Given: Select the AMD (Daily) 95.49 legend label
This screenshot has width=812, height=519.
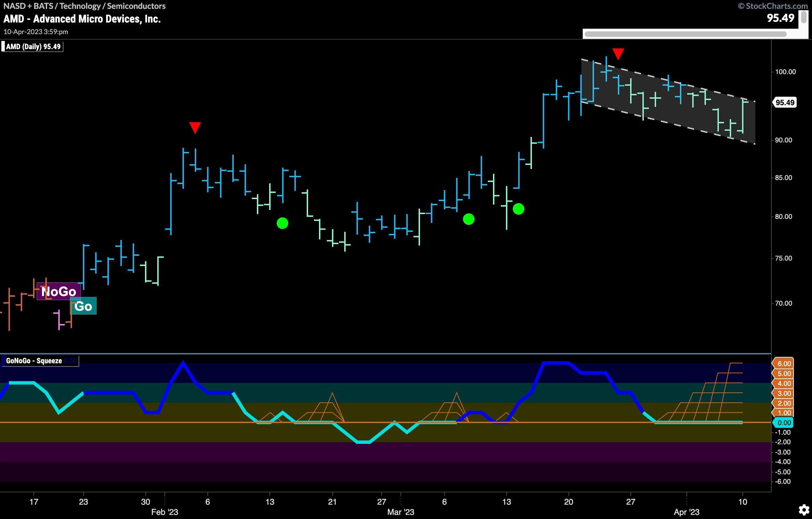Looking at the screenshot, I should (x=33, y=46).
